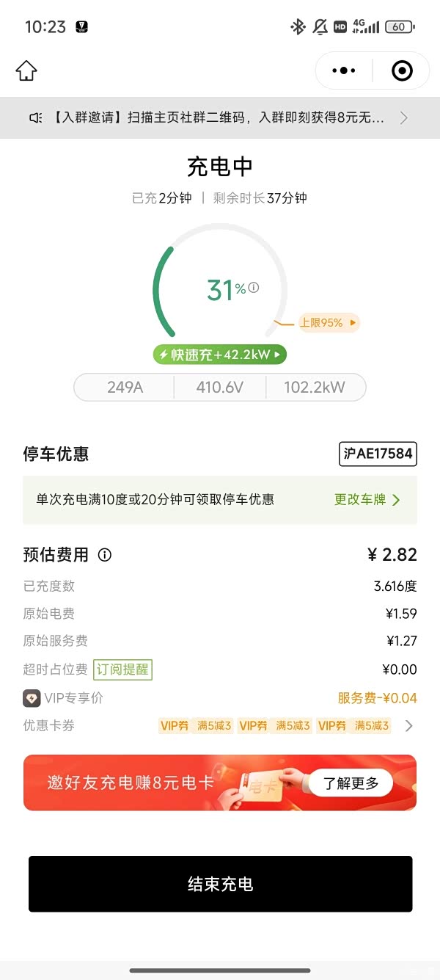This screenshot has height=980, width=440.
Task: Tap the first VIP券 满5减3 coupon
Action: click(196, 726)
